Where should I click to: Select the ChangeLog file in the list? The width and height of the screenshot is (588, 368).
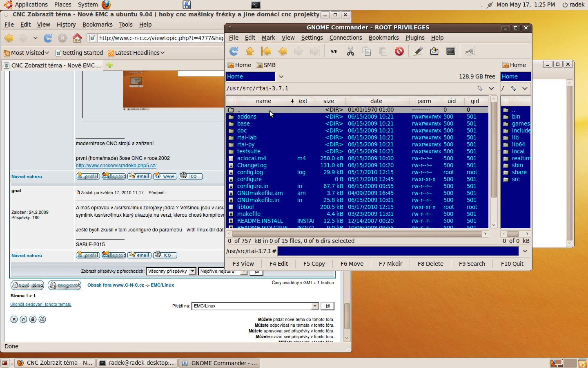[252, 165]
